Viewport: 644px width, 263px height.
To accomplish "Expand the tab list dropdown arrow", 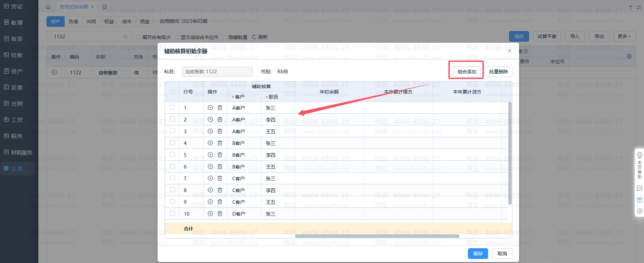I will coord(105,7).
